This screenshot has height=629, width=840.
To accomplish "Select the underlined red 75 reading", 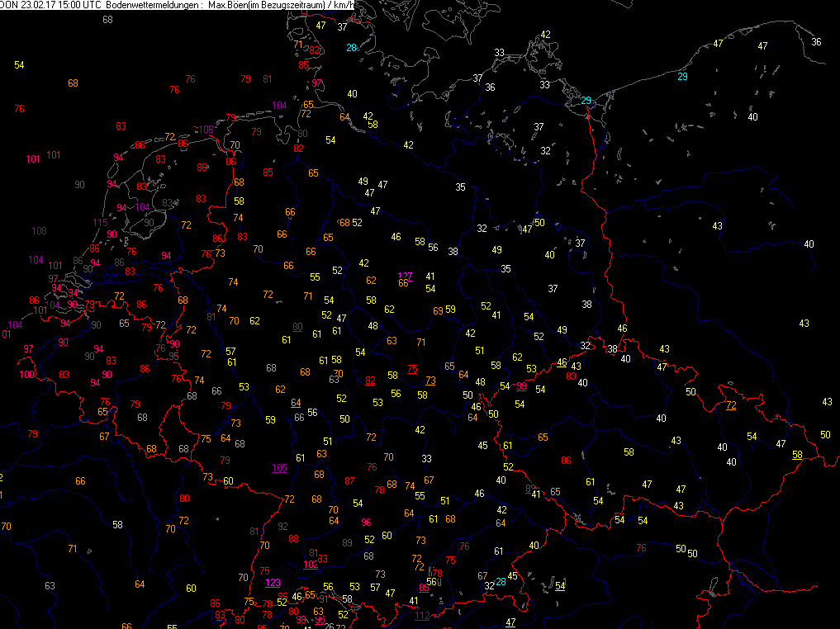I will 412,369.
